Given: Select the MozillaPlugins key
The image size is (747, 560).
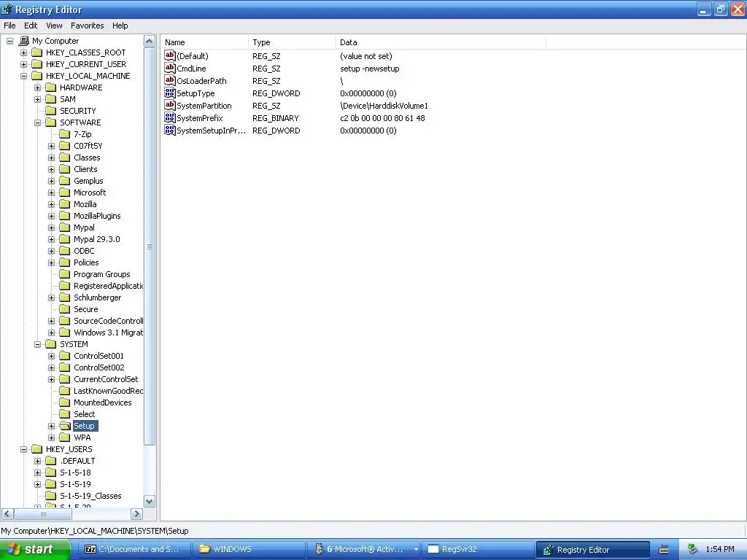Looking at the screenshot, I should (97, 216).
